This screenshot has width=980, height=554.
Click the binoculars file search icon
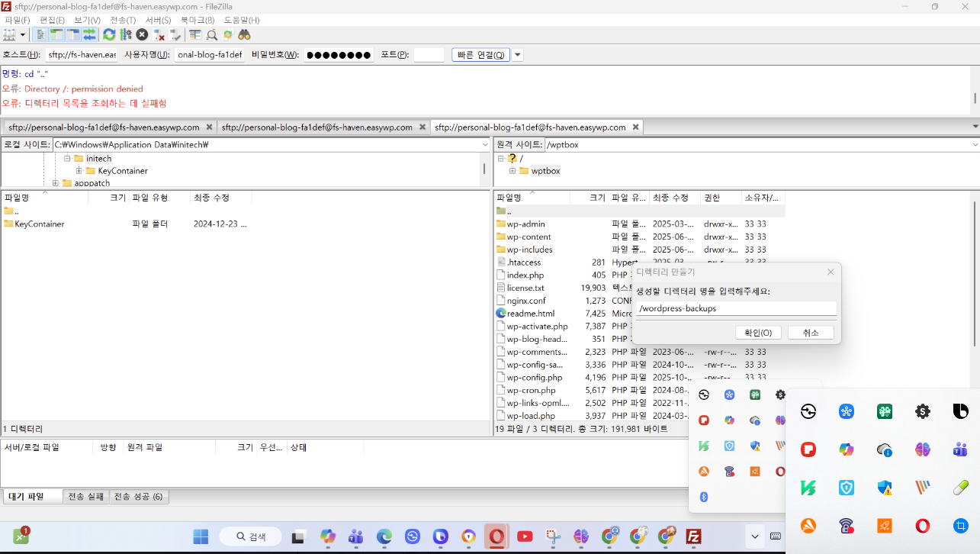244,34
